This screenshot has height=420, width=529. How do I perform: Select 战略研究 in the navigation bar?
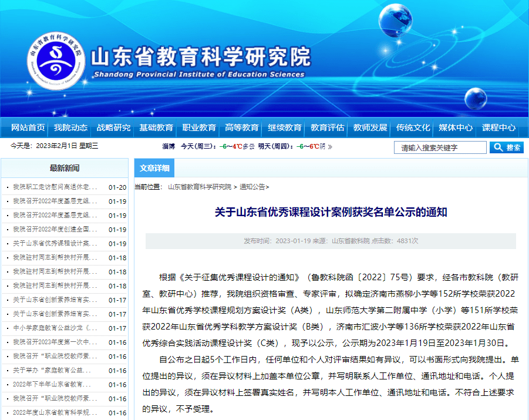point(113,127)
